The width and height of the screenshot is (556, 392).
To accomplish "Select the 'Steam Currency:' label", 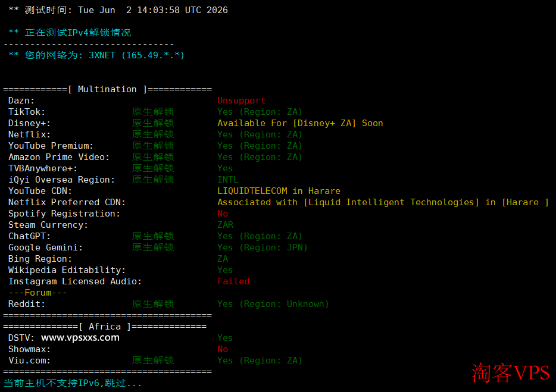I will point(48,225).
